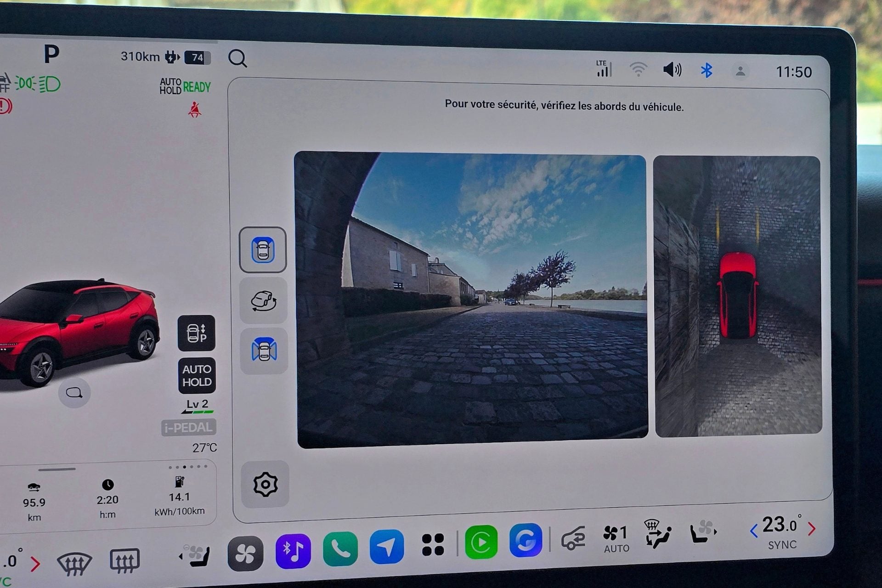
Task: Open the fan climate app icon
Action: pyautogui.click(x=246, y=553)
